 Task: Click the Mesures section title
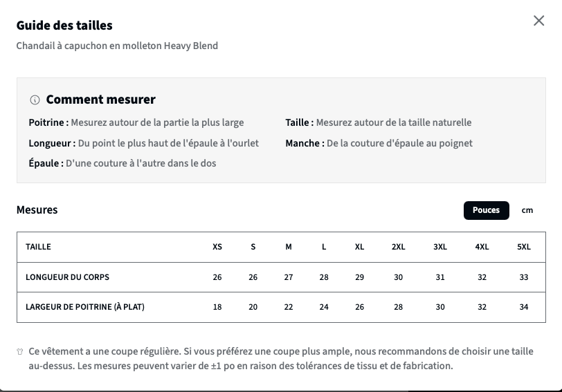(37, 209)
